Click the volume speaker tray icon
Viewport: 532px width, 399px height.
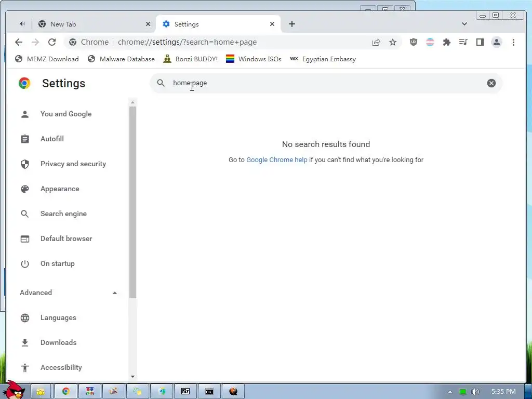475,392
